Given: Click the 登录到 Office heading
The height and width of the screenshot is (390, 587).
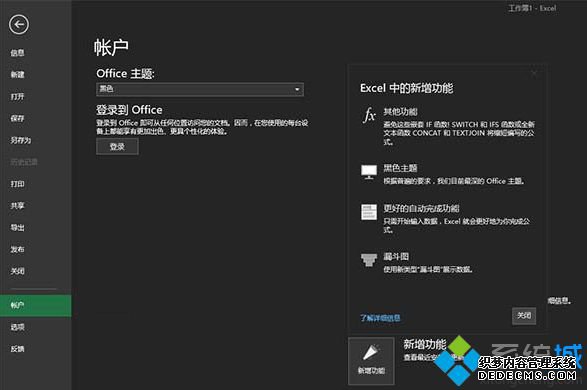Looking at the screenshot, I should [x=129, y=110].
